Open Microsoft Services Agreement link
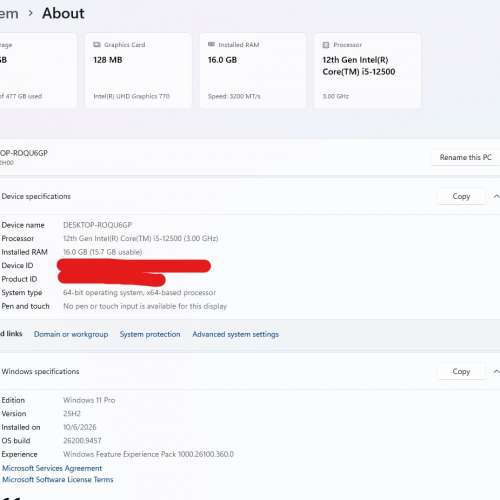Image resolution: width=500 pixels, height=500 pixels. click(x=52, y=468)
